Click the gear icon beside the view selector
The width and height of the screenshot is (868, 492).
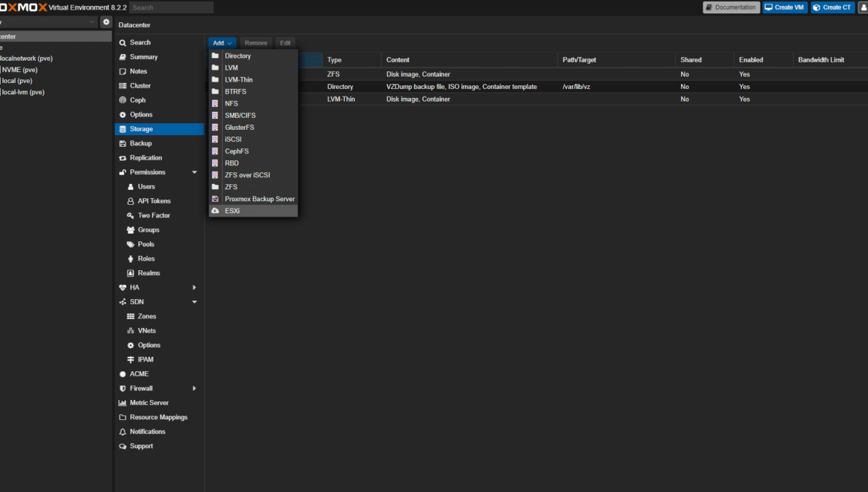coord(106,22)
